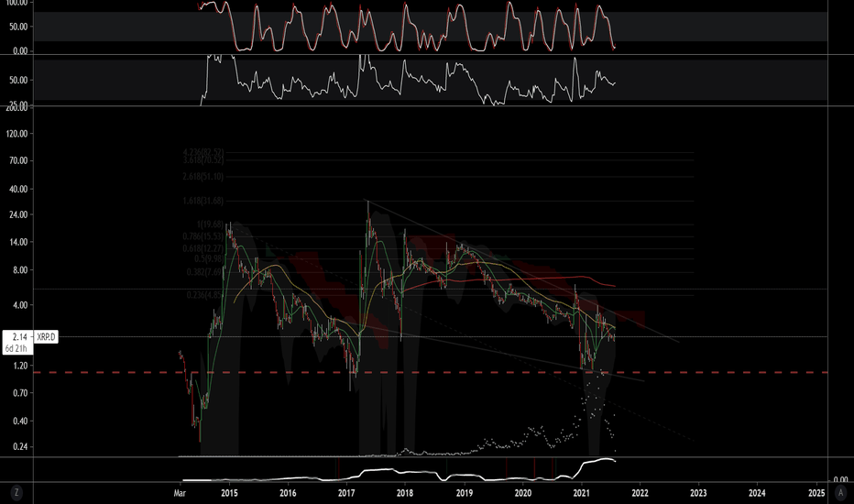Click the 2019 label on the time axis
Viewport: 854px width, 504px height.
(464, 493)
